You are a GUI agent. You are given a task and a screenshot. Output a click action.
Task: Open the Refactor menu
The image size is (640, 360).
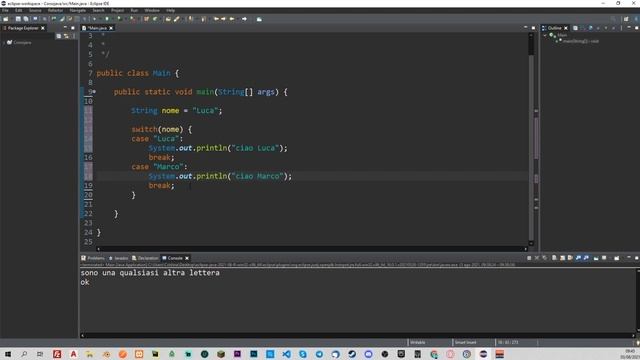click(56, 10)
